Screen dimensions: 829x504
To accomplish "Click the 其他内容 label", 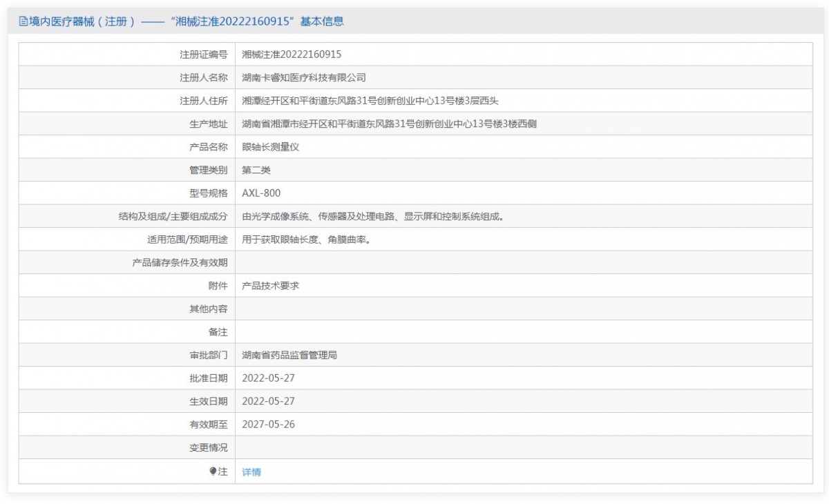I will [x=209, y=309].
